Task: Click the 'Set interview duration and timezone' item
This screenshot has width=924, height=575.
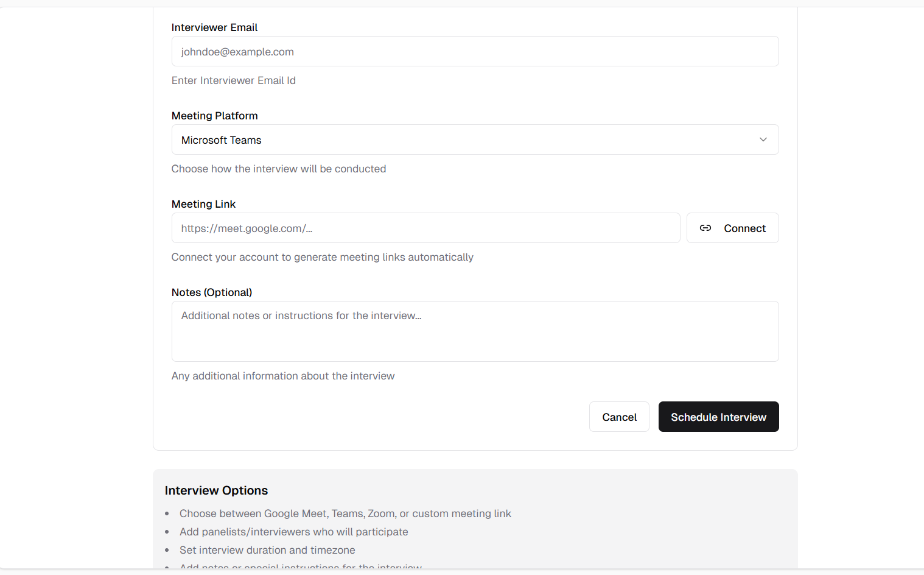Action: click(x=267, y=550)
